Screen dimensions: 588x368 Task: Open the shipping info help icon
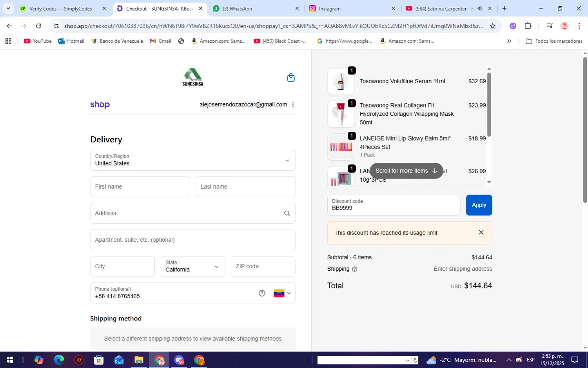click(355, 269)
